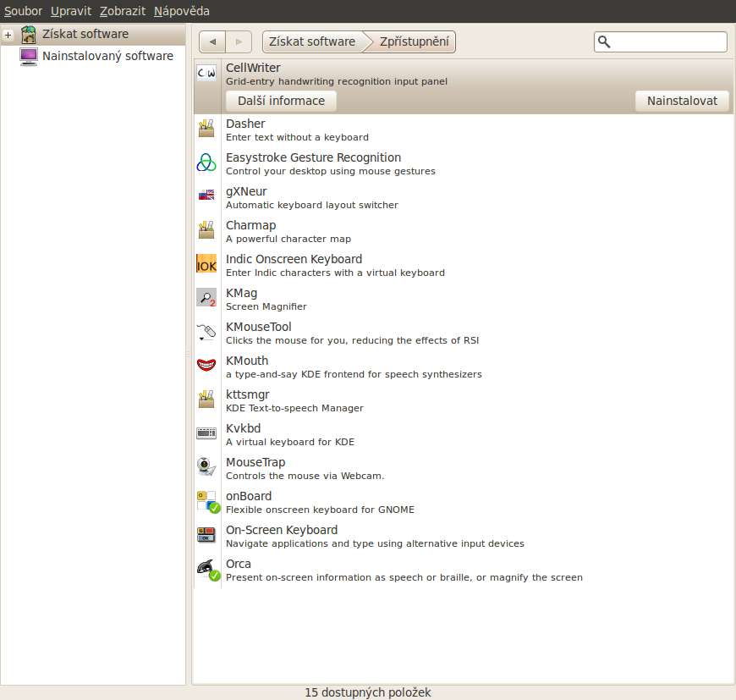The image size is (736, 700).
Task: Open the Nápověda menu
Action: [x=181, y=11]
